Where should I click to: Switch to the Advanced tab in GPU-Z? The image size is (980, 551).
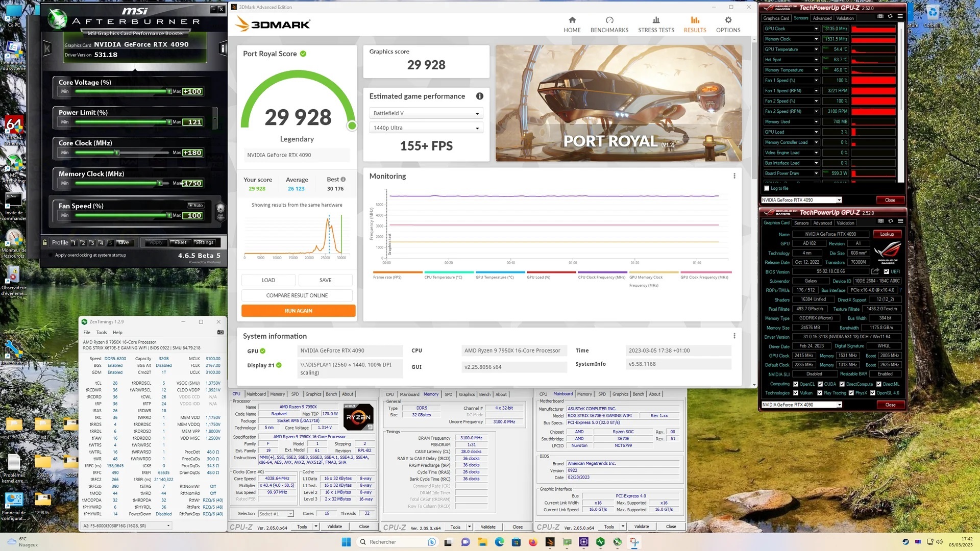point(822,223)
